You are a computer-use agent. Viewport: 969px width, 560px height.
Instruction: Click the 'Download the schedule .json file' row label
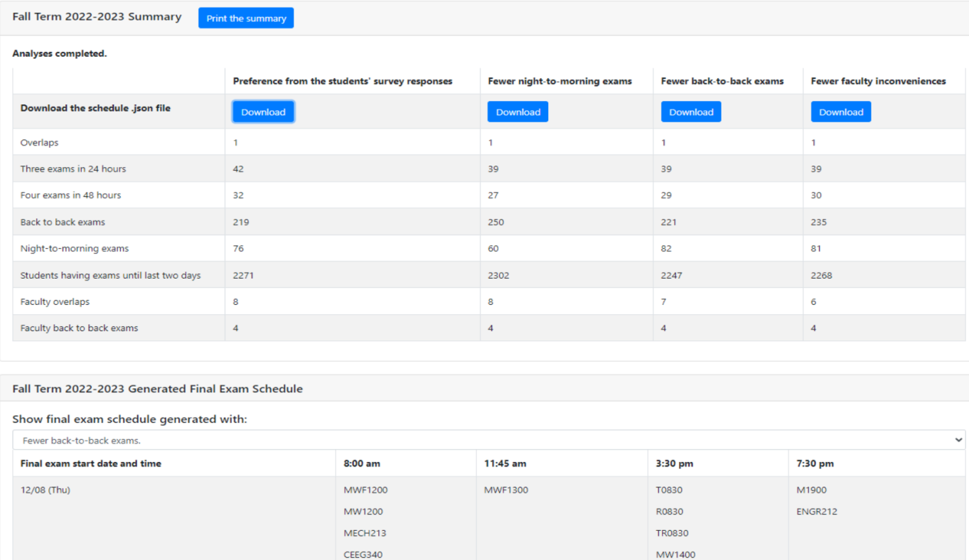click(x=95, y=109)
